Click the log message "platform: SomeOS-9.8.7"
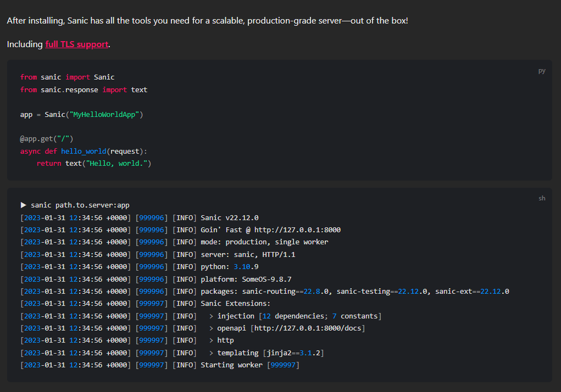 pos(246,279)
